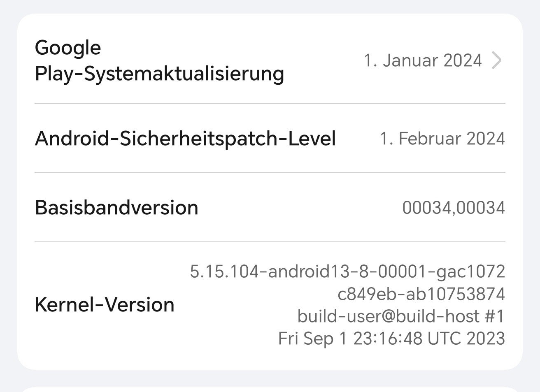Image resolution: width=540 pixels, height=392 pixels.
Task: Tap baseband value 00034,00034
Action: point(453,207)
